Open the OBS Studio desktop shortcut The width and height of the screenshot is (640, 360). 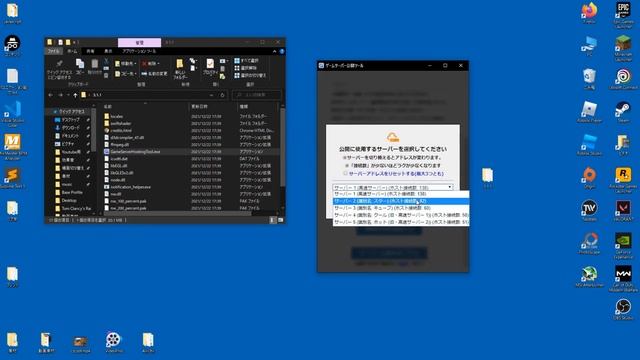(623, 309)
